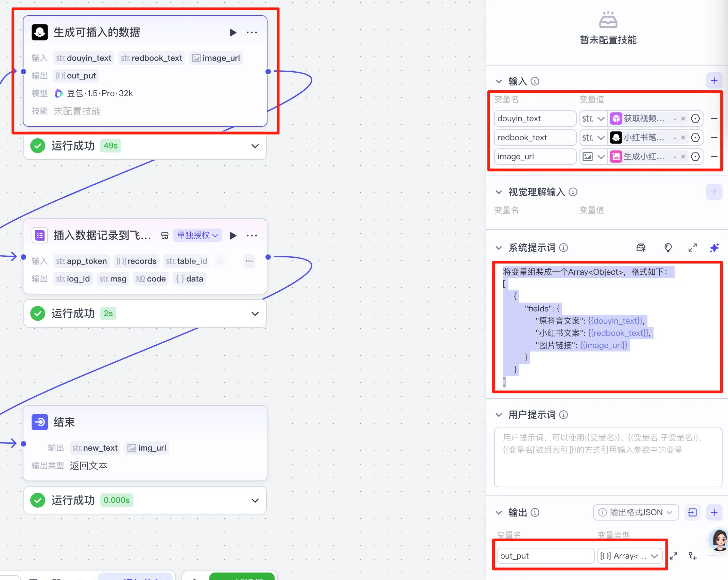
Task: Open the prompt library icon
Action: (x=641, y=248)
